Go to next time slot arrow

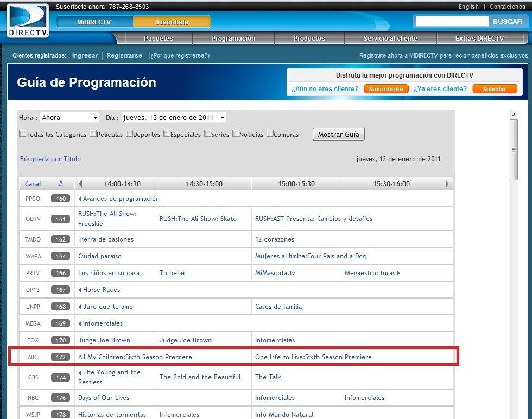[447, 184]
